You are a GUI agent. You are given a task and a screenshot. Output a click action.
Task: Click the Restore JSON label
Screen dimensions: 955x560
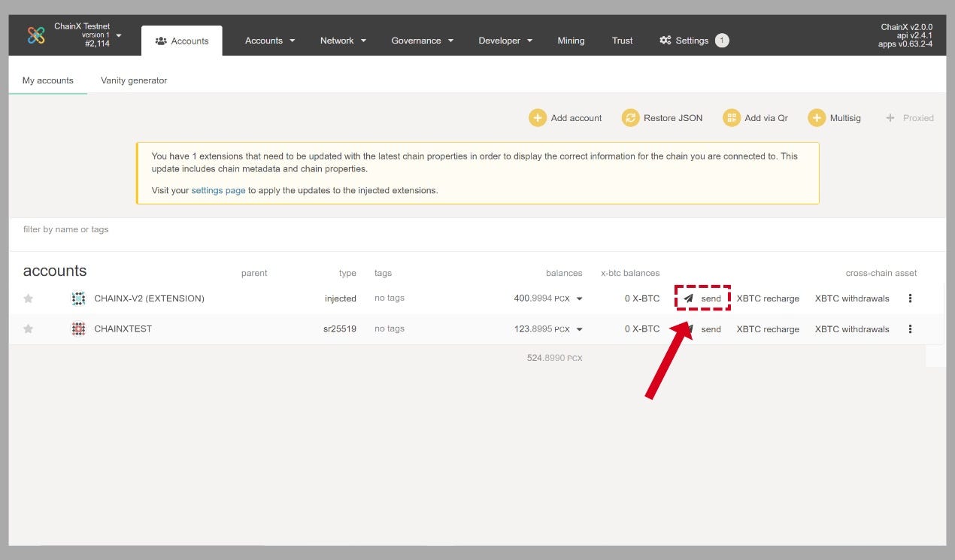click(x=673, y=118)
